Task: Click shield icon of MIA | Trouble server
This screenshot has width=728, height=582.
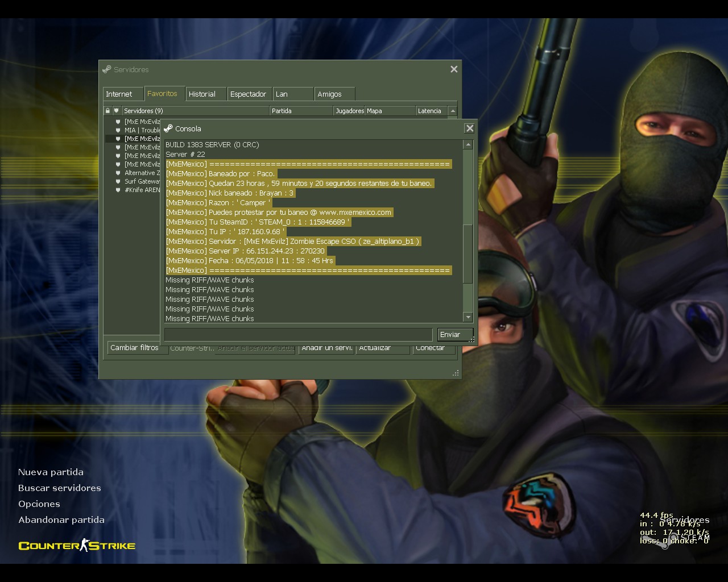Action: click(118, 130)
